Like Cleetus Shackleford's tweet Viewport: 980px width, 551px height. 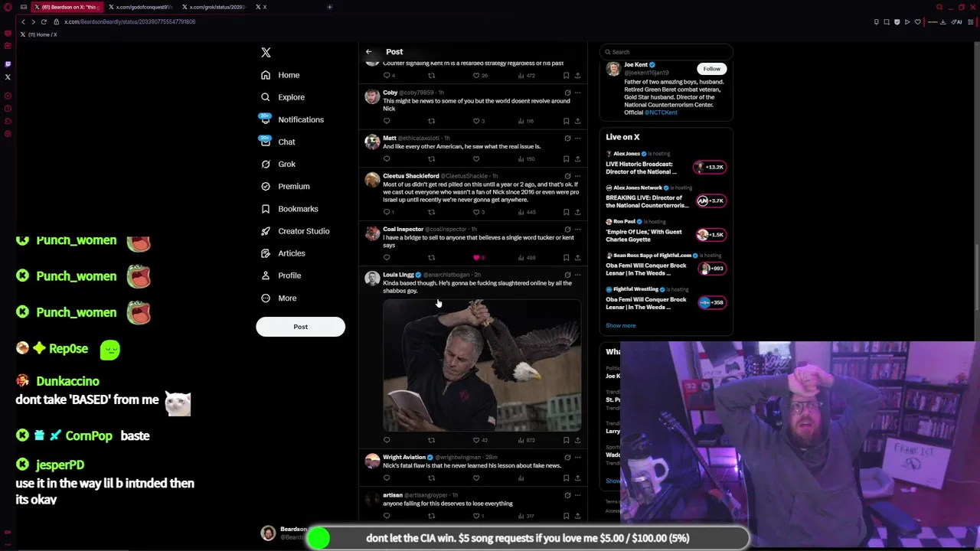[x=478, y=212]
